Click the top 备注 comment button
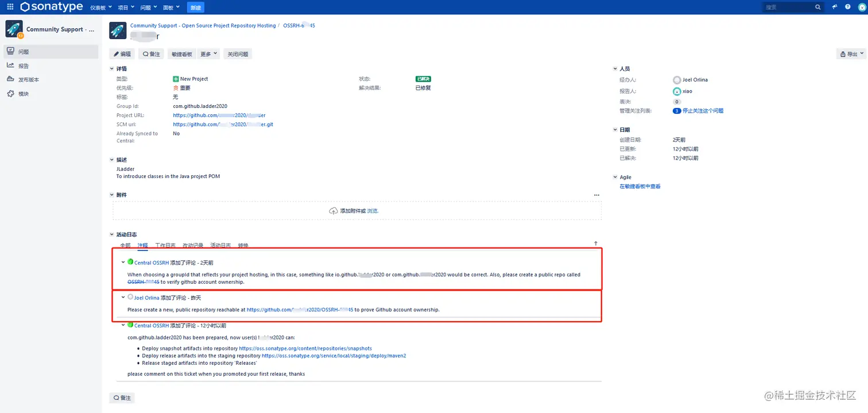Screen dimensions: 868x413 click(x=152, y=54)
